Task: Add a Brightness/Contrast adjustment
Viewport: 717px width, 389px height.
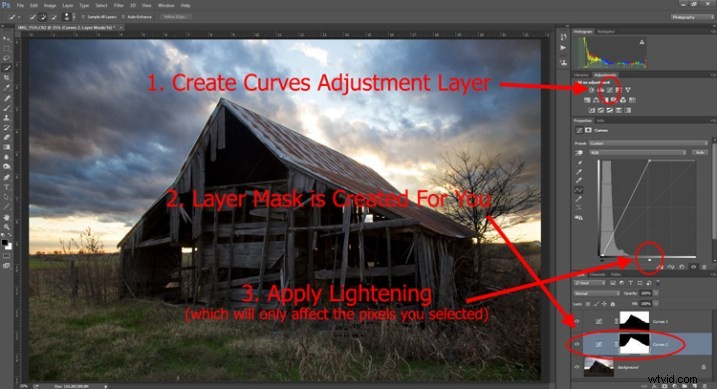Action: [x=592, y=90]
